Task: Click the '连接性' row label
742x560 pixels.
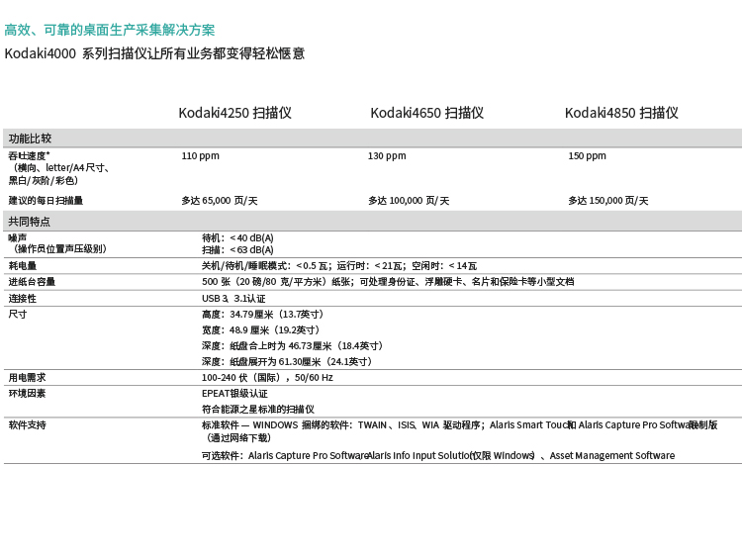Action: [x=22, y=298]
